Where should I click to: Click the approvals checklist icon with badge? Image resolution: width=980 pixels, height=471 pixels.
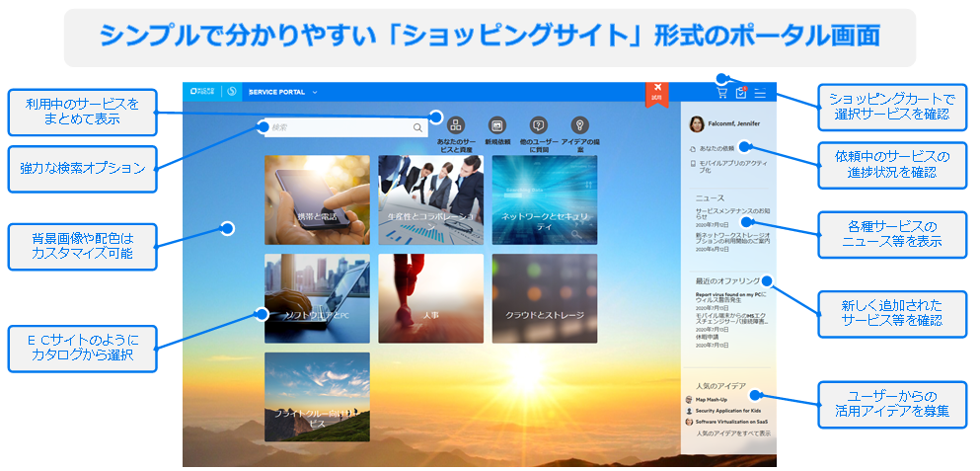741,93
